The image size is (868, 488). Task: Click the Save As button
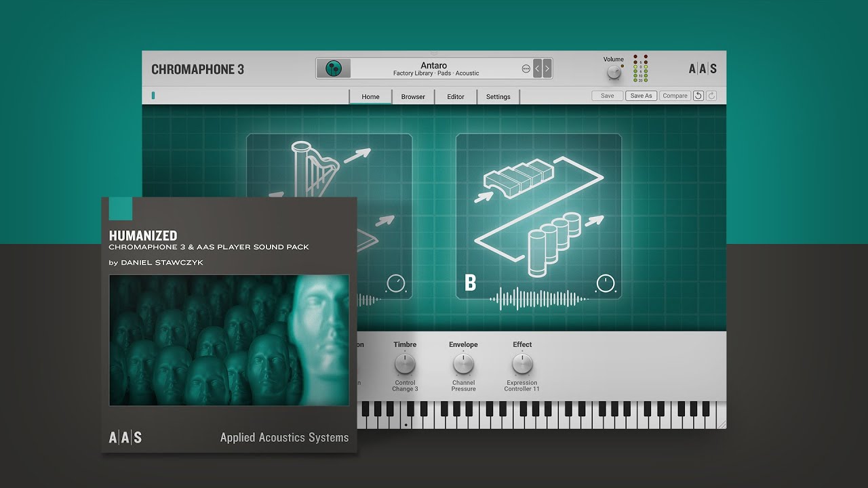641,96
